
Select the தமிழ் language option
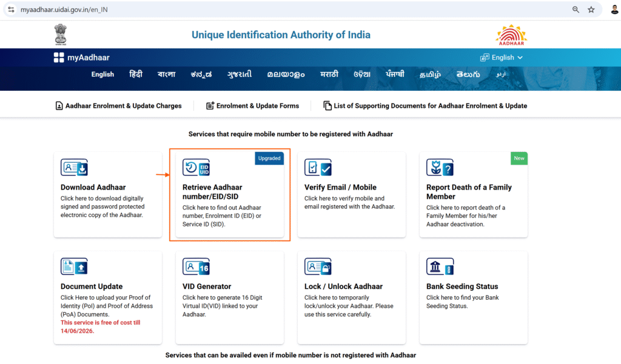tap(431, 74)
